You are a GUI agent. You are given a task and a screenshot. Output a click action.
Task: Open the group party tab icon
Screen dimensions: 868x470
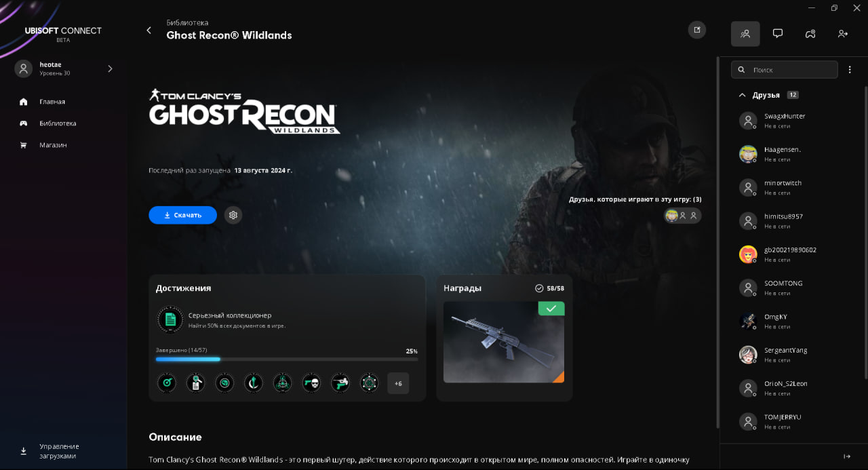(810, 33)
